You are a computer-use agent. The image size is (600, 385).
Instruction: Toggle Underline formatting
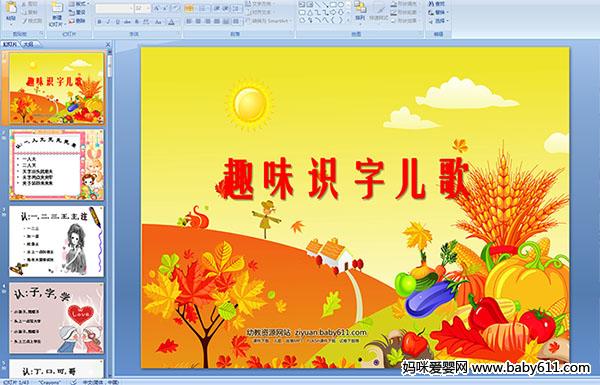[x=117, y=22]
